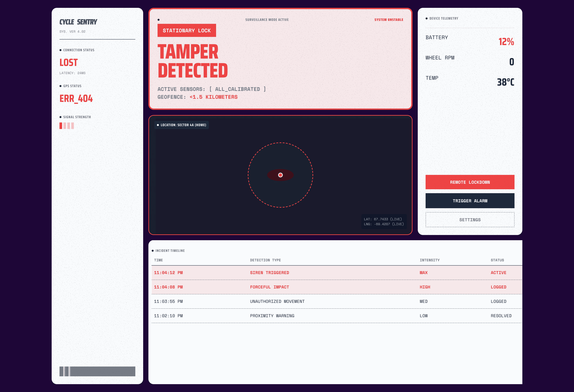Image resolution: width=574 pixels, height=392 pixels.
Task: Click the Detection Type column header
Action: [x=265, y=260]
